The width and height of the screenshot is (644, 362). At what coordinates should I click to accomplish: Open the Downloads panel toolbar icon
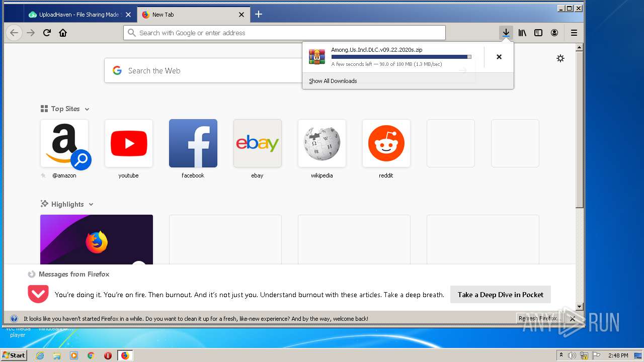tap(506, 33)
